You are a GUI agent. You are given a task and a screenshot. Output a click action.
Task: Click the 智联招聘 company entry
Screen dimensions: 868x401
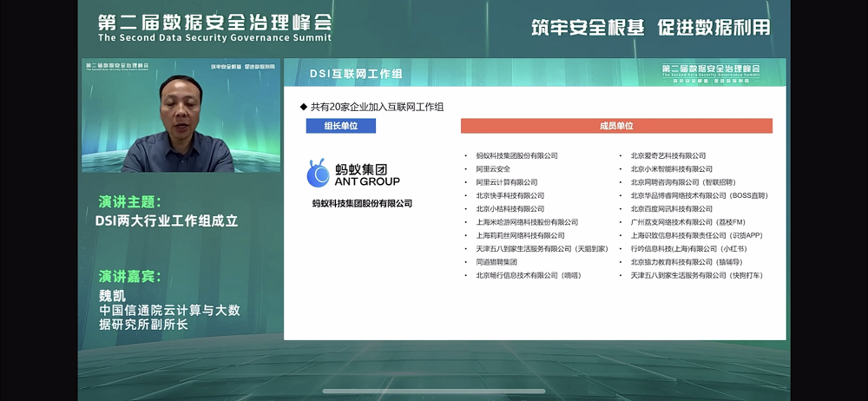tap(683, 182)
